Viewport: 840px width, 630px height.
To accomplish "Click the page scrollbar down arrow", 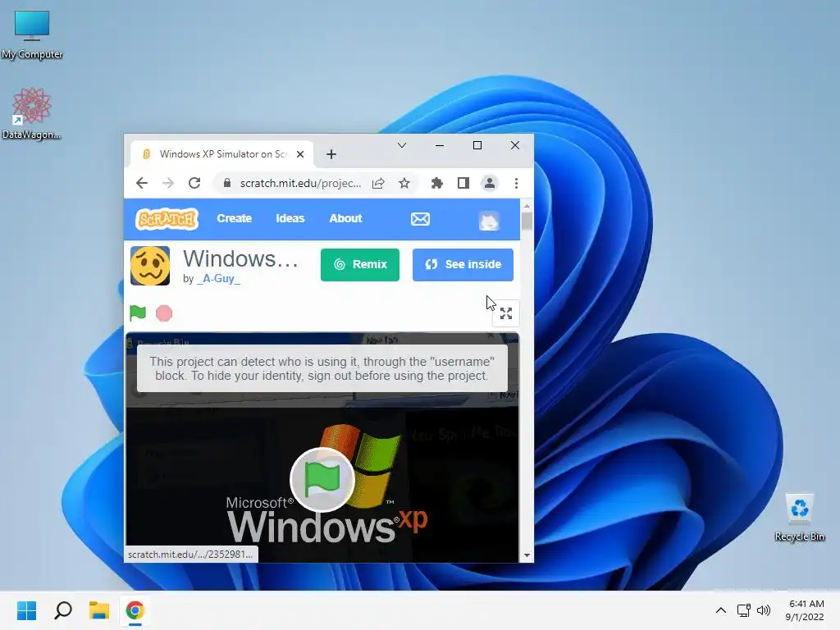I will [x=527, y=555].
